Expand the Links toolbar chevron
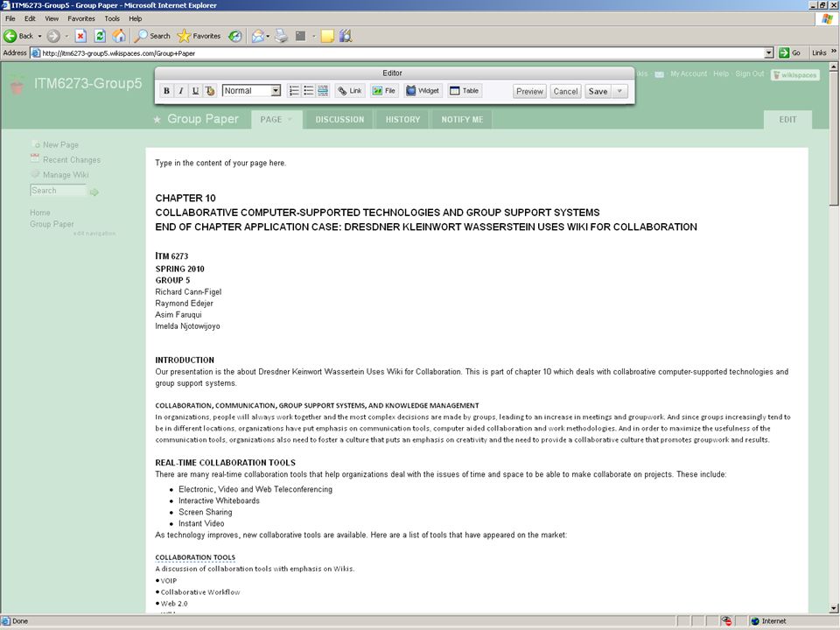The image size is (840, 630). pos(834,52)
